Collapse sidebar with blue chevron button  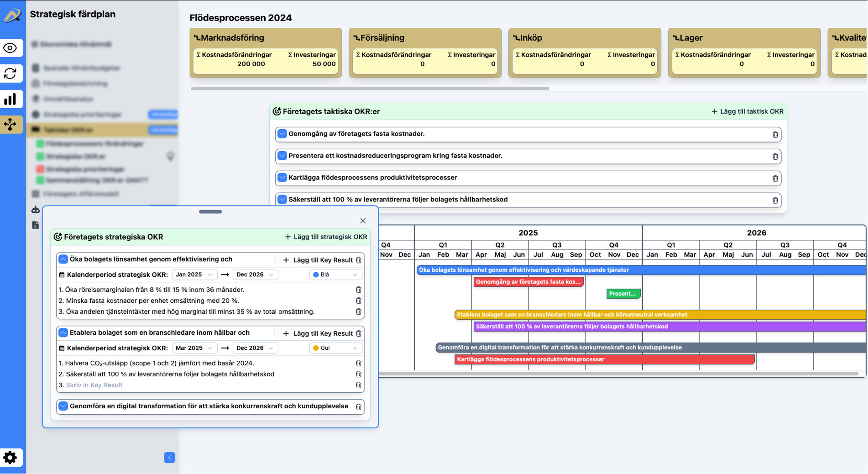coord(169,458)
